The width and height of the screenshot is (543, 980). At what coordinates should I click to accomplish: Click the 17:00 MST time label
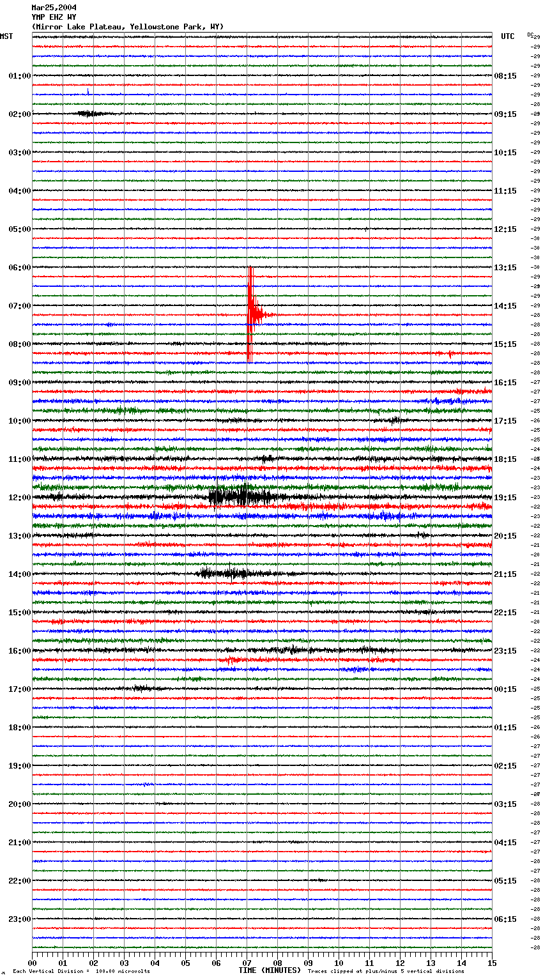click(20, 689)
